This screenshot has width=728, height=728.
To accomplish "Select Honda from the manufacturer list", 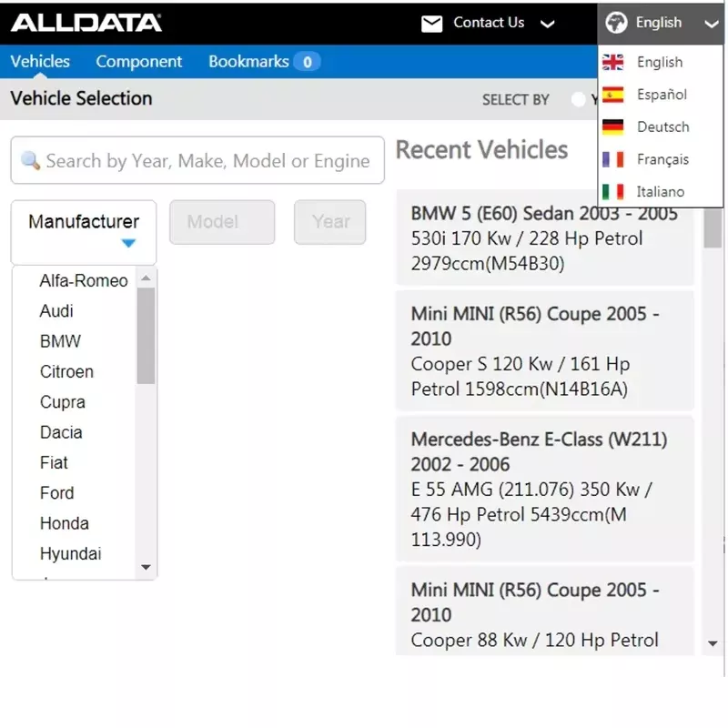I will [64, 523].
